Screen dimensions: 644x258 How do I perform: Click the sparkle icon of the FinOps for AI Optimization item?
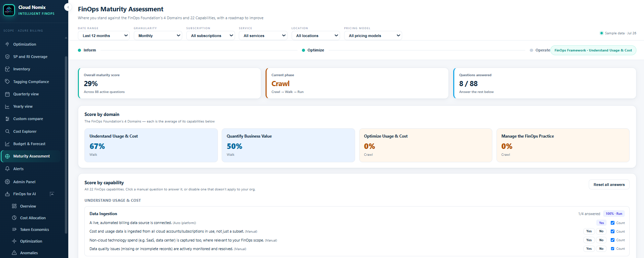click(x=14, y=241)
